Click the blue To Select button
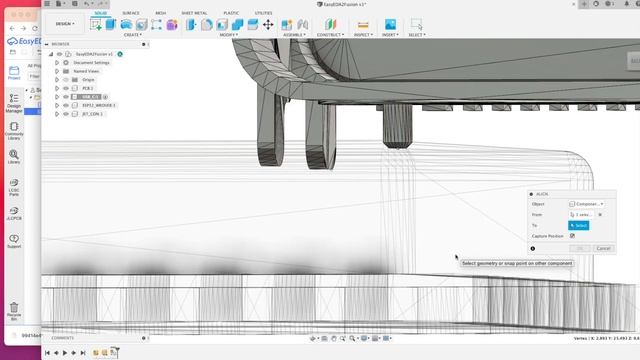 pos(578,225)
